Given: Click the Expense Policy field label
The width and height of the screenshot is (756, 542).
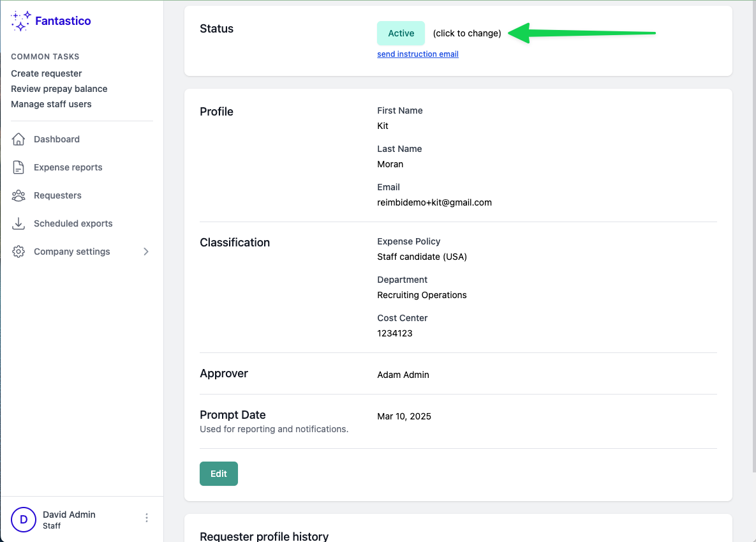Looking at the screenshot, I should (x=408, y=241).
